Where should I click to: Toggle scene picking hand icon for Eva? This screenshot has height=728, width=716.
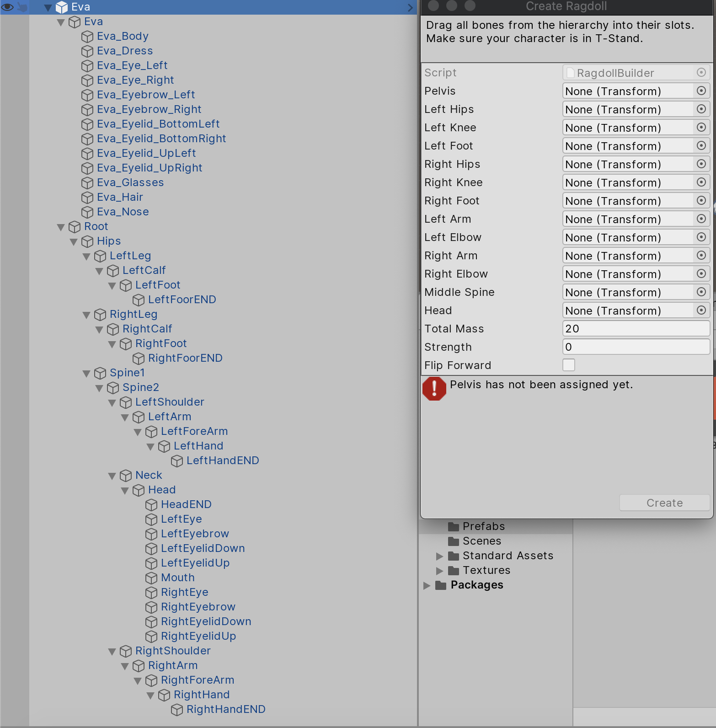22,7
